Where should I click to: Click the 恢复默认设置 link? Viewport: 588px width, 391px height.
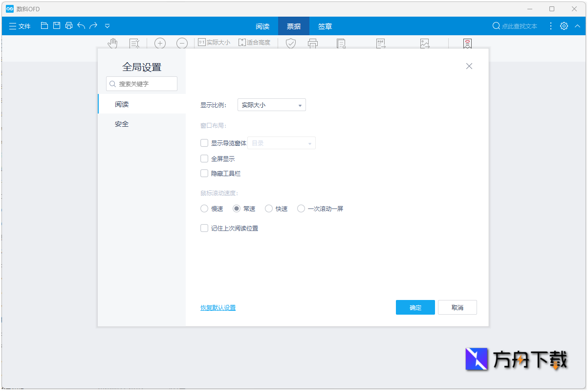coord(218,308)
